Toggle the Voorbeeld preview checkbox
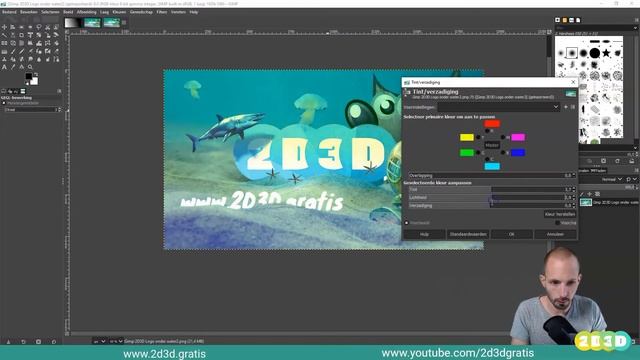This screenshot has width=640, height=360. (406, 223)
